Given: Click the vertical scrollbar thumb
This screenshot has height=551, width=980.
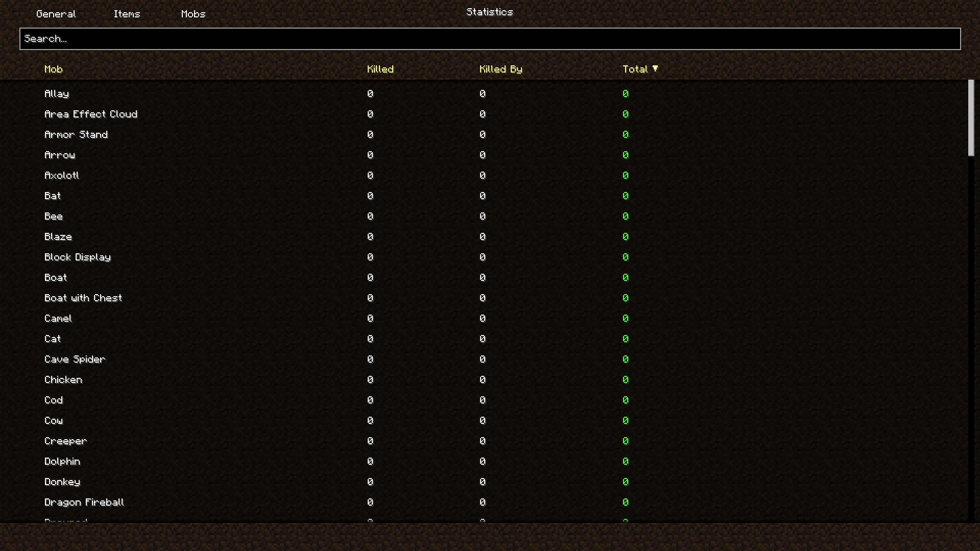Looking at the screenshot, I should coord(971,117).
